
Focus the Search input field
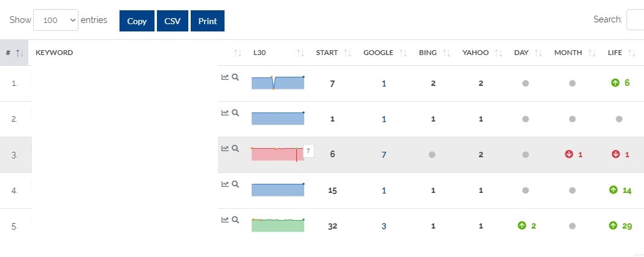click(x=635, y=20)
